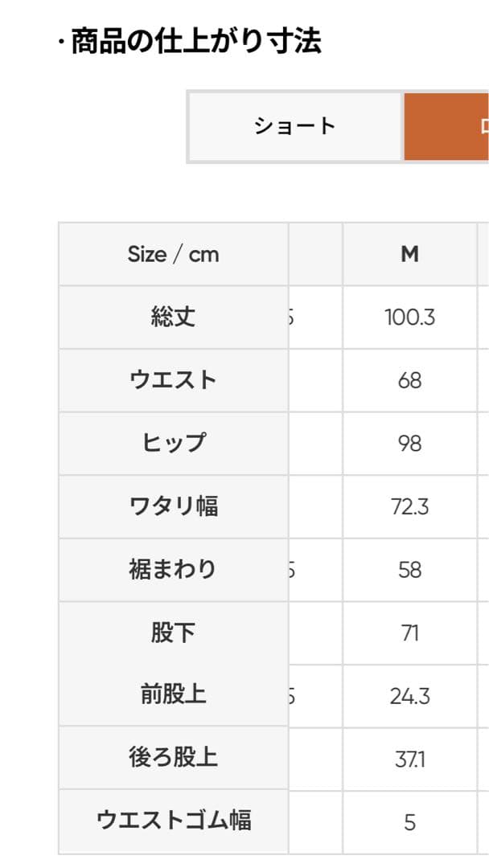489x868 pixels.
Task: Select the 68 waist value cell
Action: point(410,379)
